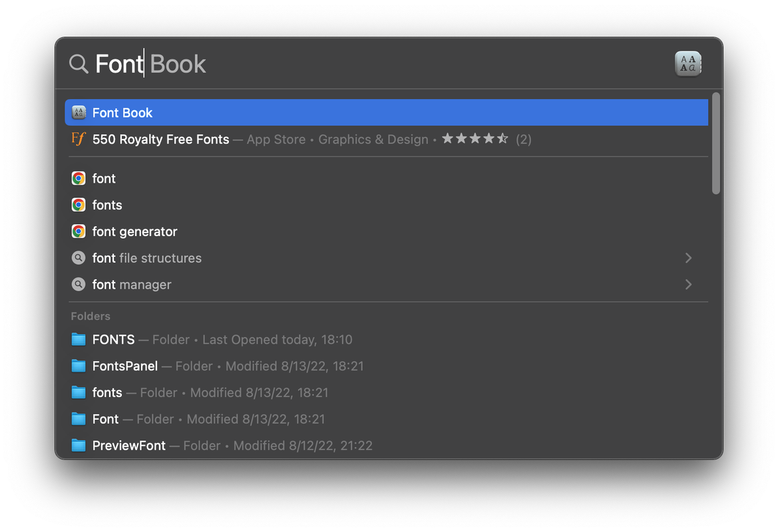Click the Folders section header
Viewport: 778px width, 532px height.
point(91,317)
